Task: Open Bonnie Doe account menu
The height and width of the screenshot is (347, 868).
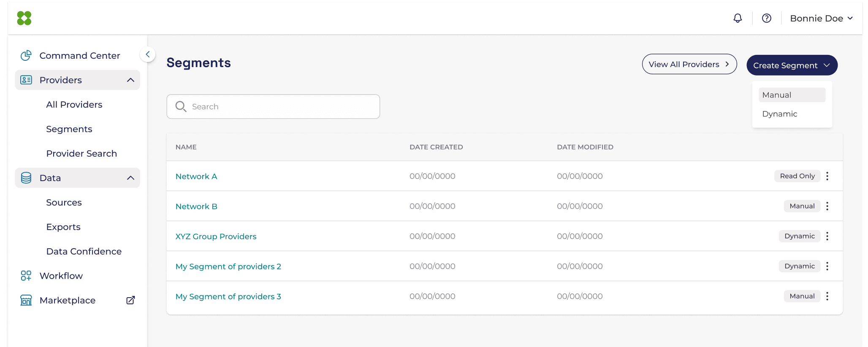Action: point(822,18)
